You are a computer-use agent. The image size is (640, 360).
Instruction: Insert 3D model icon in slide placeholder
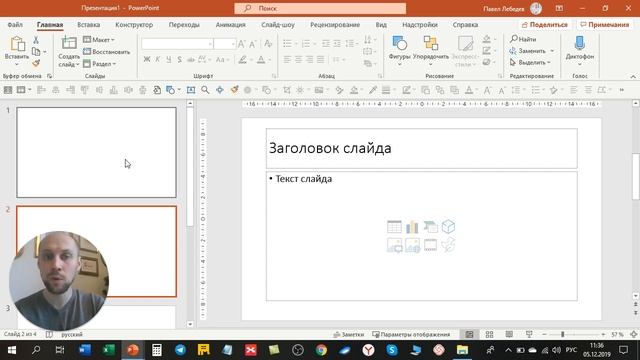[448, 227]
